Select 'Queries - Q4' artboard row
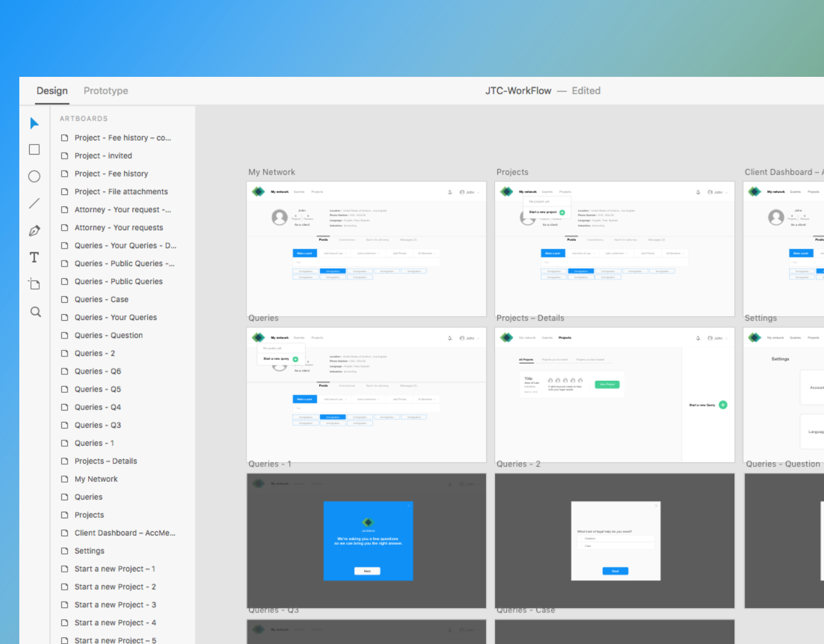The image size is (824, 644). click(122, 407)
